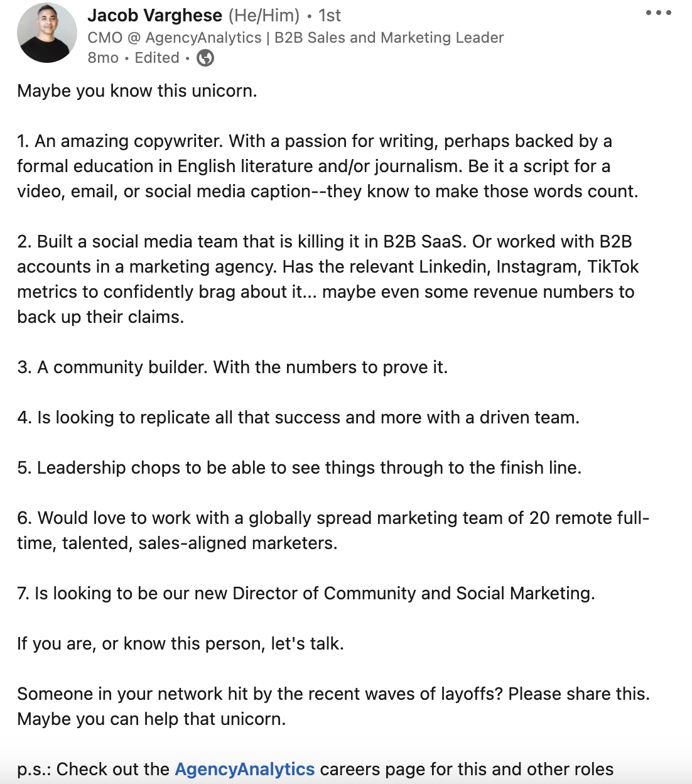Image resolution: width=692 pixels, height=784 pixels.
Task: Click the blue AgencyAnalytics hyperlink text
Action: (x=244, y=769)
